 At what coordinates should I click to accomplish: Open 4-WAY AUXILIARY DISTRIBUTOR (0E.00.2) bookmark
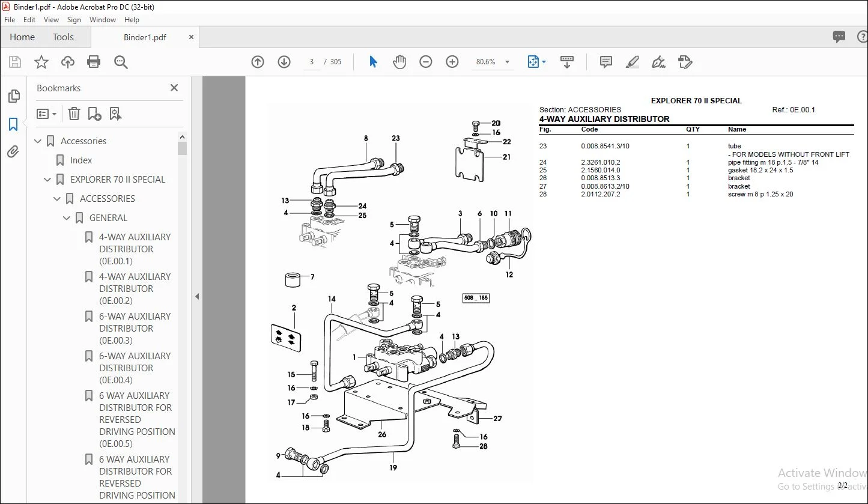(135, 289)
